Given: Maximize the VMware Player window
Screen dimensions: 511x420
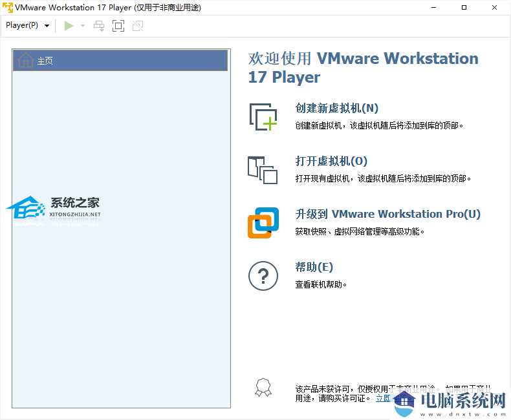Looking at the screenshot, I should 464,8.
